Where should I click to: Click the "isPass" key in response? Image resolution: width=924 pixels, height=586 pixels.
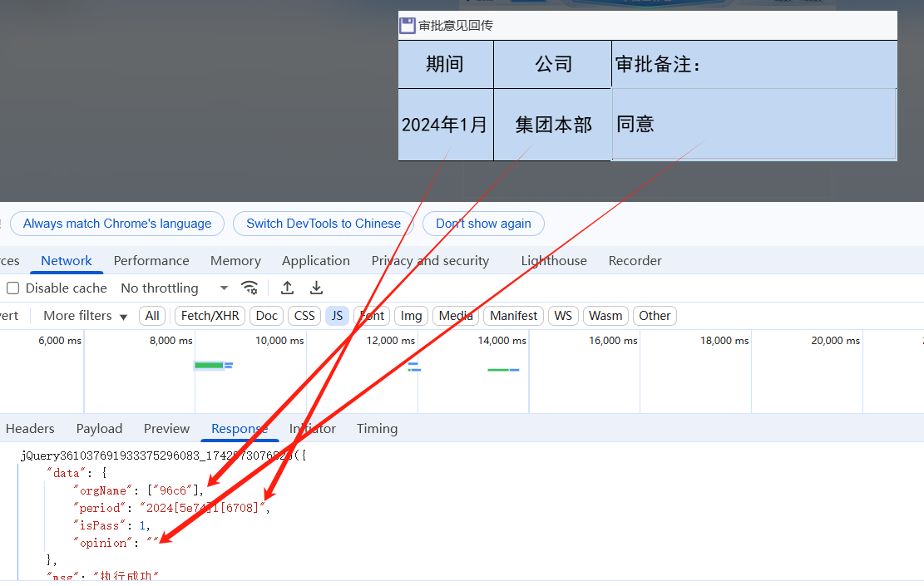click(x=99, y=525)
